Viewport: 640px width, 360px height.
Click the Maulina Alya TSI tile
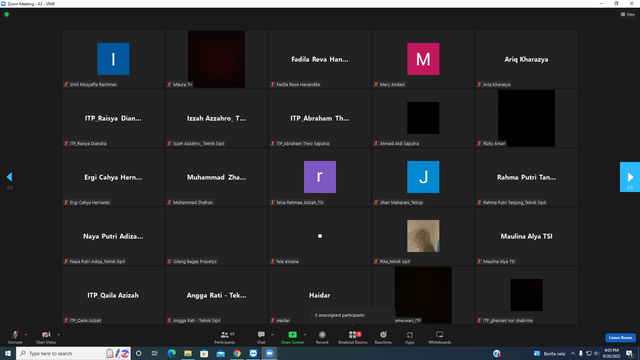pyautogui.click(x=526, y=236)
